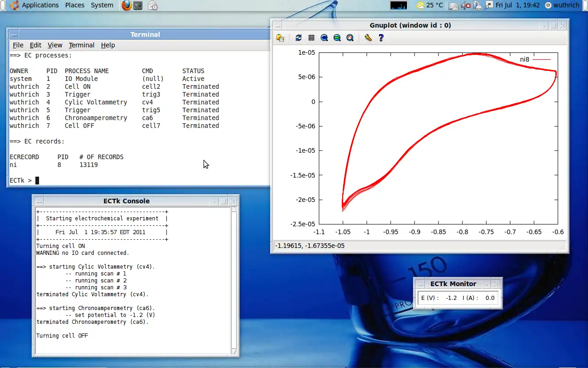Open the system monitor graph applet
Screen dimensions: 588x368
tap(398, 6)
